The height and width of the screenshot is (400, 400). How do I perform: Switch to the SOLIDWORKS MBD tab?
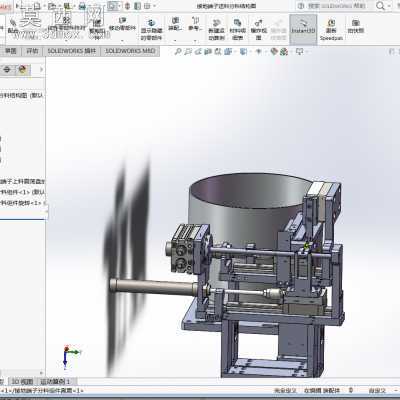pyautogui.click(x=130, y=51)
